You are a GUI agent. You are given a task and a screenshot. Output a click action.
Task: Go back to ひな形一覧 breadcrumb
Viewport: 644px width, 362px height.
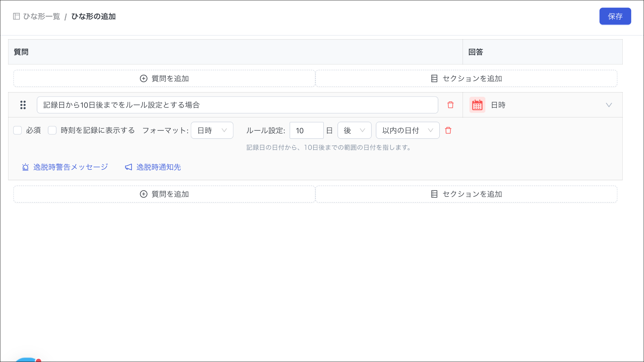(x=42, y=16)
